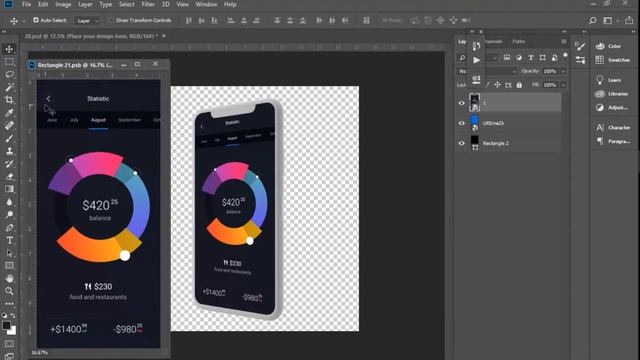The image size is (640, 360).
Task: Select the Gradient tool
Action: tap(9, 189)
